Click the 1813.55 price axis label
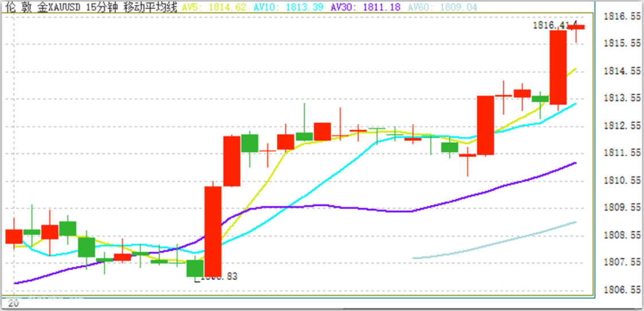 pyautogui.click(x=622, y=98)
